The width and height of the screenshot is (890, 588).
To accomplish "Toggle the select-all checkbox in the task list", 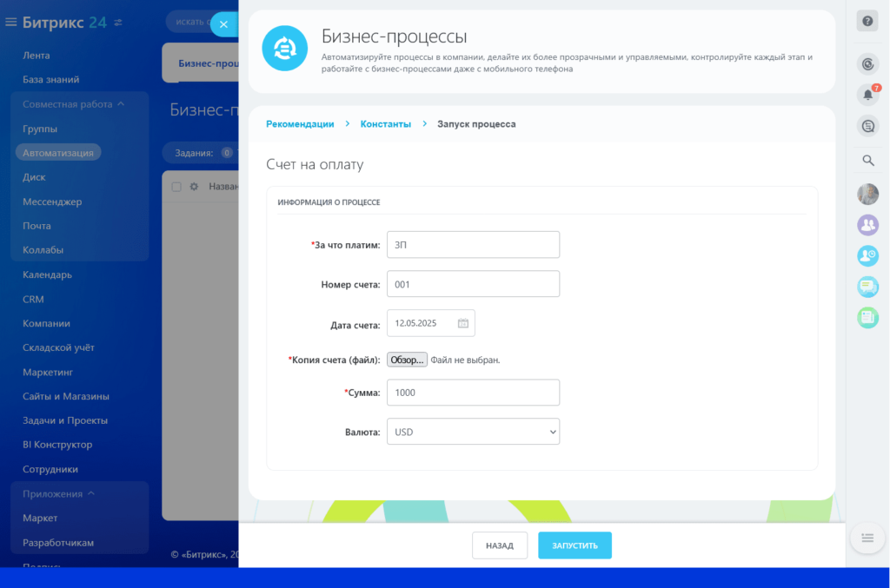I will click(178, 186).
